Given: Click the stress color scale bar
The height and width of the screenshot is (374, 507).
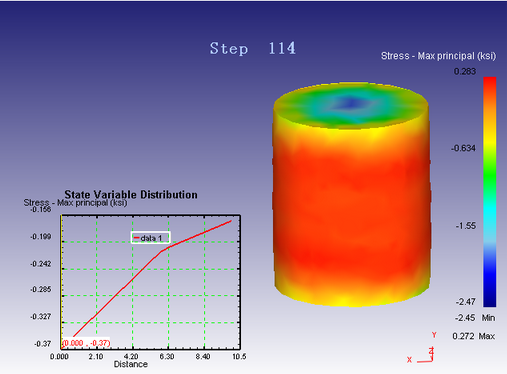Looking at the screenshot, I should [x=490, y=192].
